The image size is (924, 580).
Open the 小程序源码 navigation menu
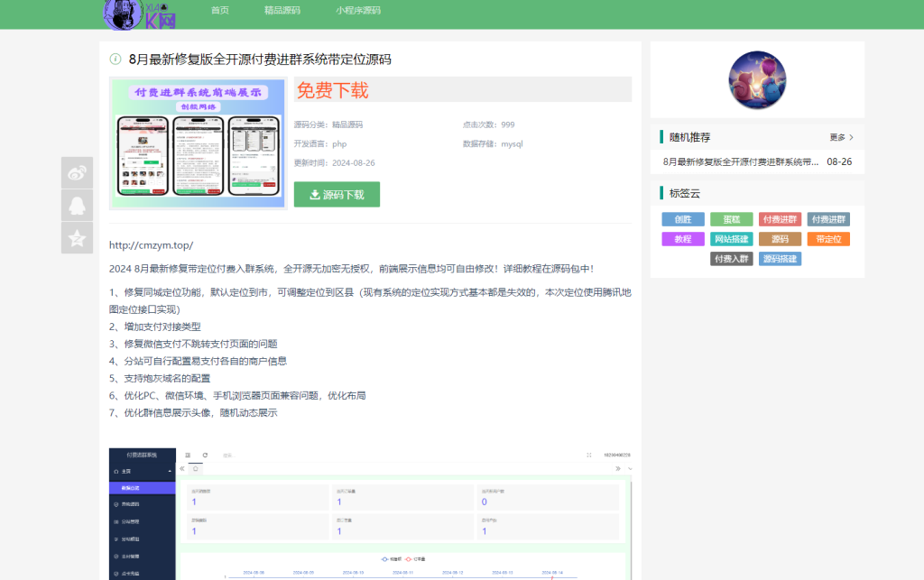click(x=356, y=11)
